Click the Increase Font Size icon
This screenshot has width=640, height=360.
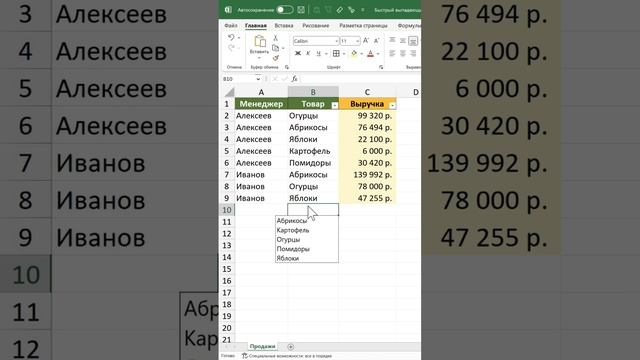[x=366, y=40]
